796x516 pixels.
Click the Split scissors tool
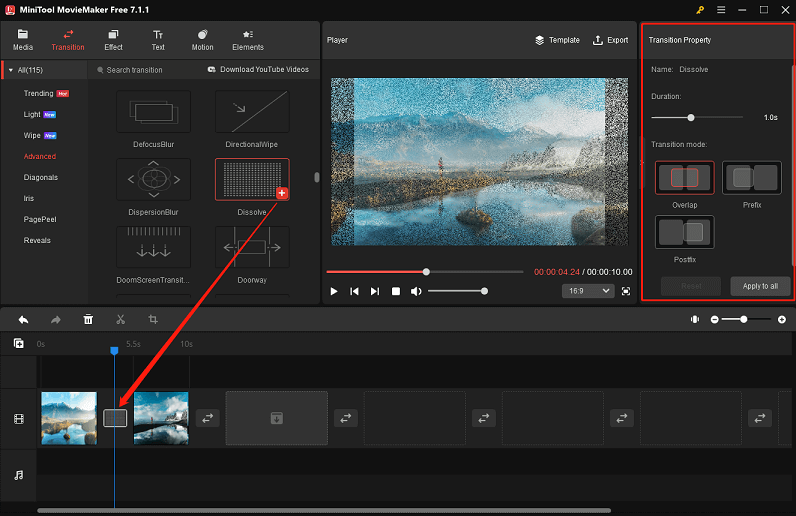120,319
